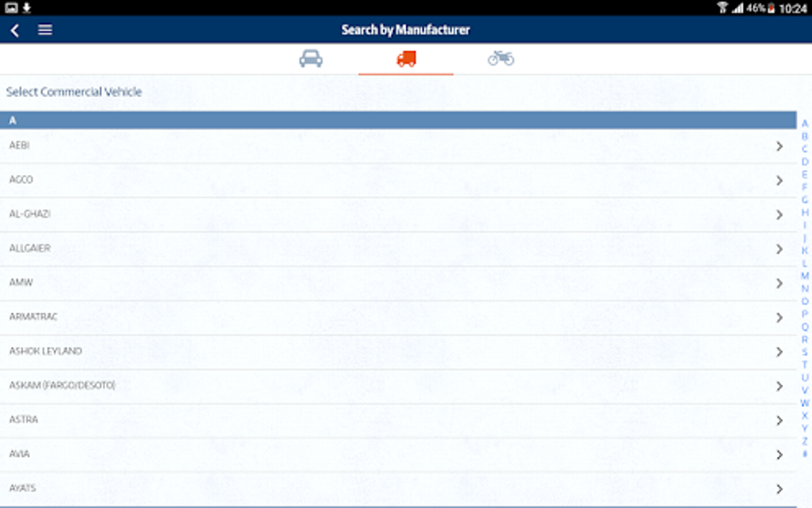This screenshot has height=508, width=812.
Task: Select the ASKAM (FARGO/DESOTO) name
Action: (x=62, y=385)
